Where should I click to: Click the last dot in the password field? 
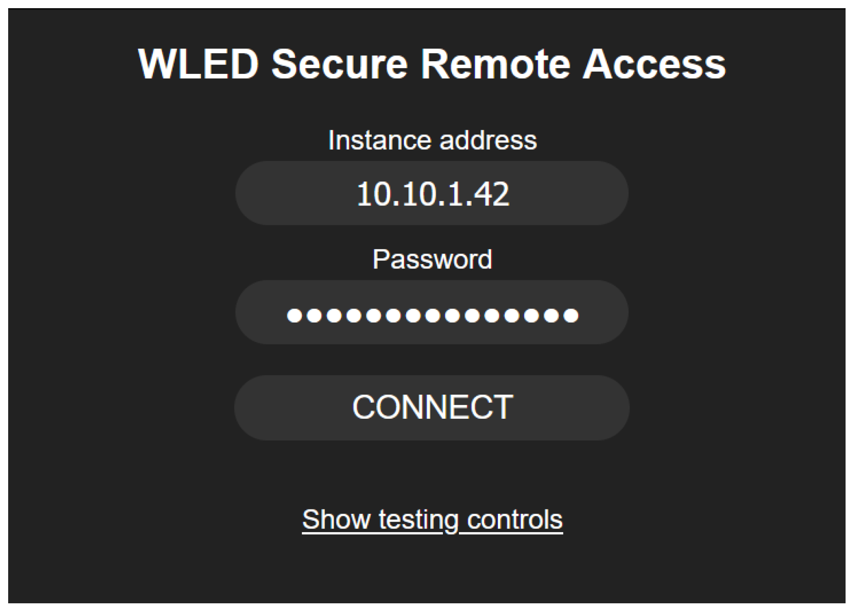(571, 315)
